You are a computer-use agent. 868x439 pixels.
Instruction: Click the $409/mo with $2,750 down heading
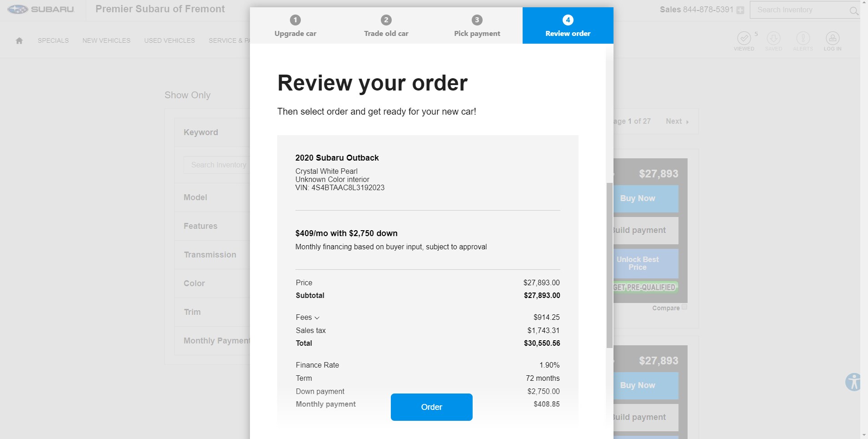[x=346, y=233]
